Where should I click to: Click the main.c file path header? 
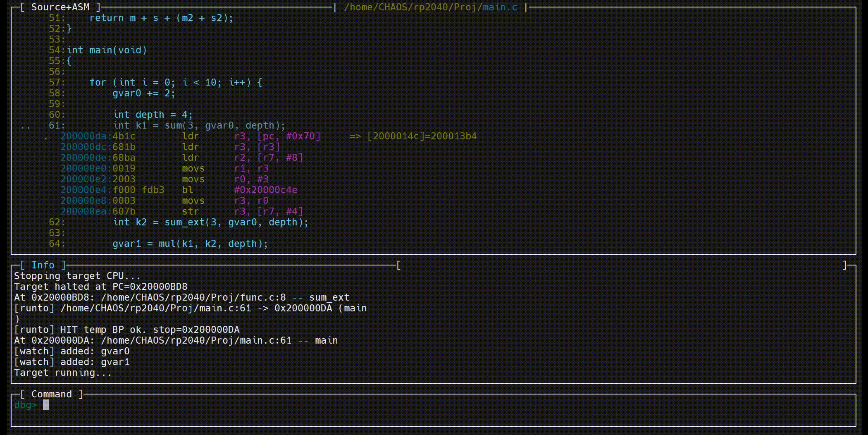pyautogui.click(x=430, y=7)
